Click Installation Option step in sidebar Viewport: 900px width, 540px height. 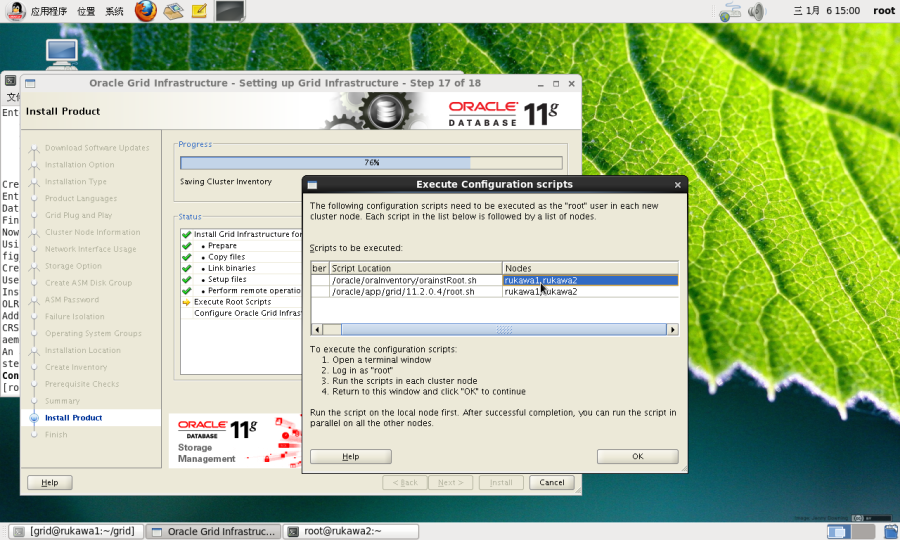79,165
